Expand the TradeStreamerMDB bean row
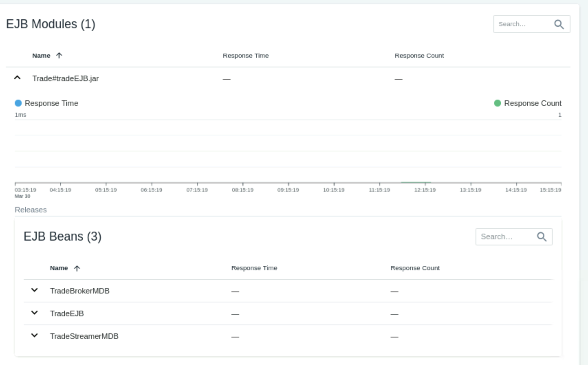The height and width of the screenshot is (365, 588). (x=34, y=336)
